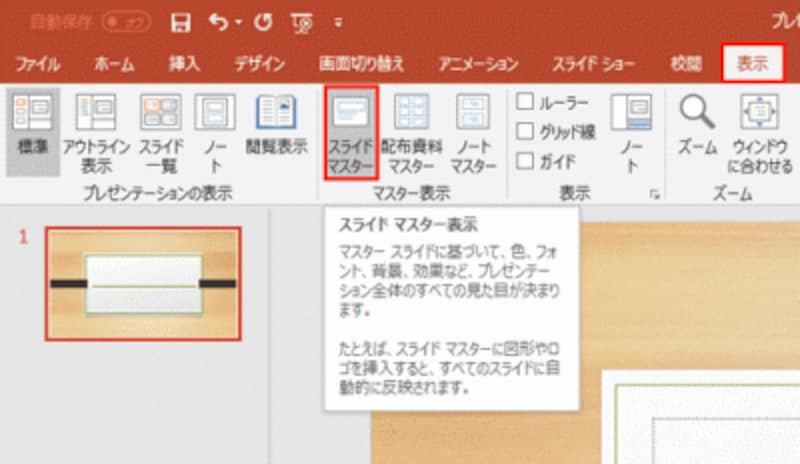Click ウィンドウに合わせる (Fit to Window)
Image resolution: width=800 pixels, height=464 pixels.
pyautogui.click(x=760, y=134)
